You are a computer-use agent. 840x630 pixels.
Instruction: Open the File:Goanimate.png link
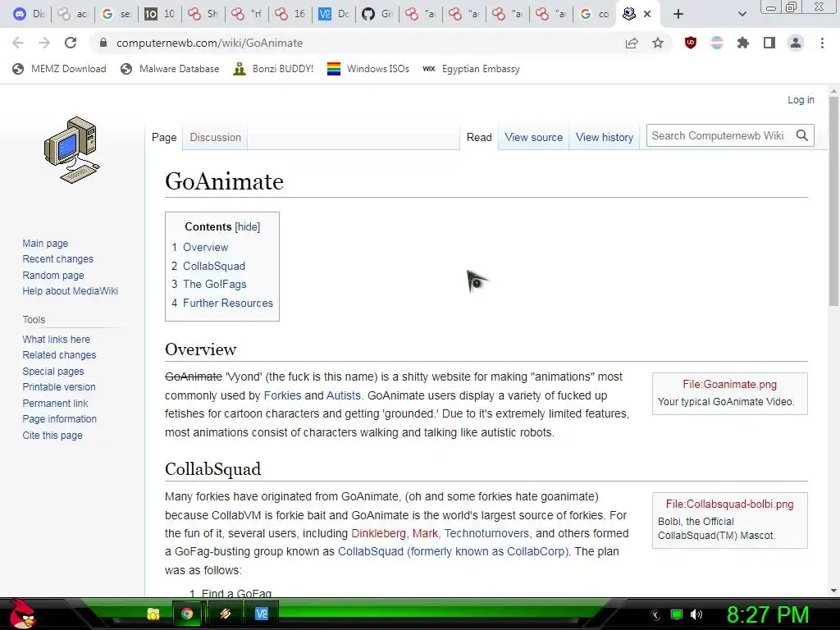(729, 384)
